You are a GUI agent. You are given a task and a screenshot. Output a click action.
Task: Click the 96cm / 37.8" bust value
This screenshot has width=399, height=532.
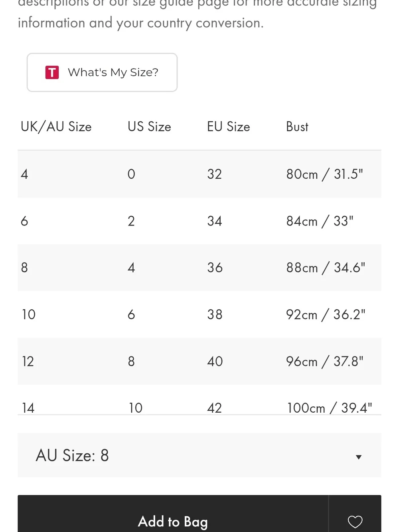point(325,362)
